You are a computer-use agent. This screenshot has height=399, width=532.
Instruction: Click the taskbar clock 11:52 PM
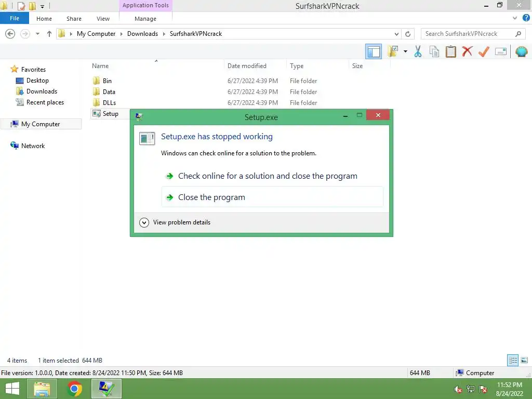(509, 385)
